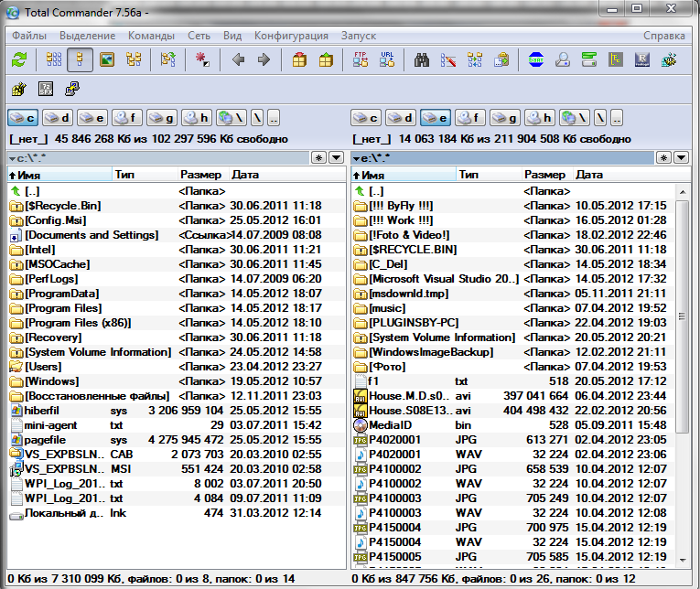Click the blue hexagon BART icon
Image resolution: width=700 pixels, height=589 pixels.
535,59
